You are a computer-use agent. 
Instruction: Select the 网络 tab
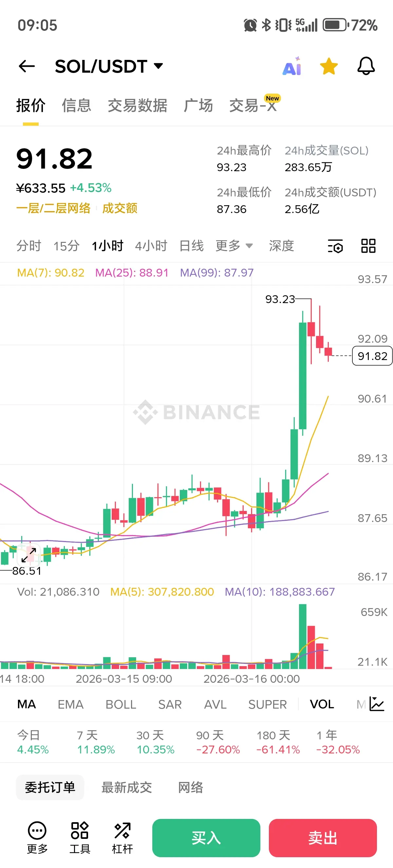tap(190, 787)
